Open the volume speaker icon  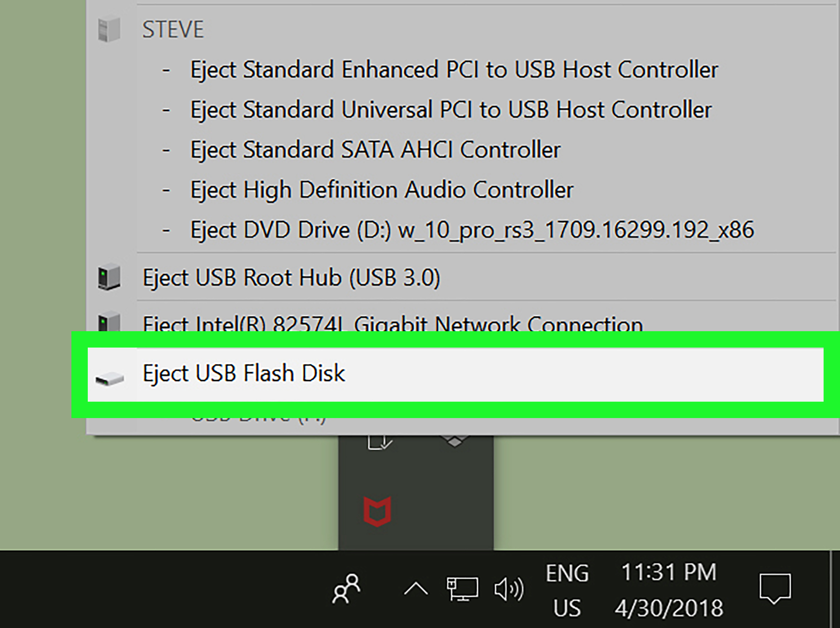(x=509, y=589)
